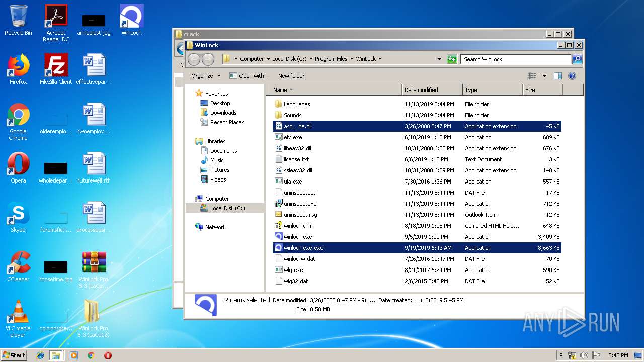The height and width of the screenshot is (362, 644).
Task: Click the taskbar clock showing 5:45 PM
Action: (618, 355)
